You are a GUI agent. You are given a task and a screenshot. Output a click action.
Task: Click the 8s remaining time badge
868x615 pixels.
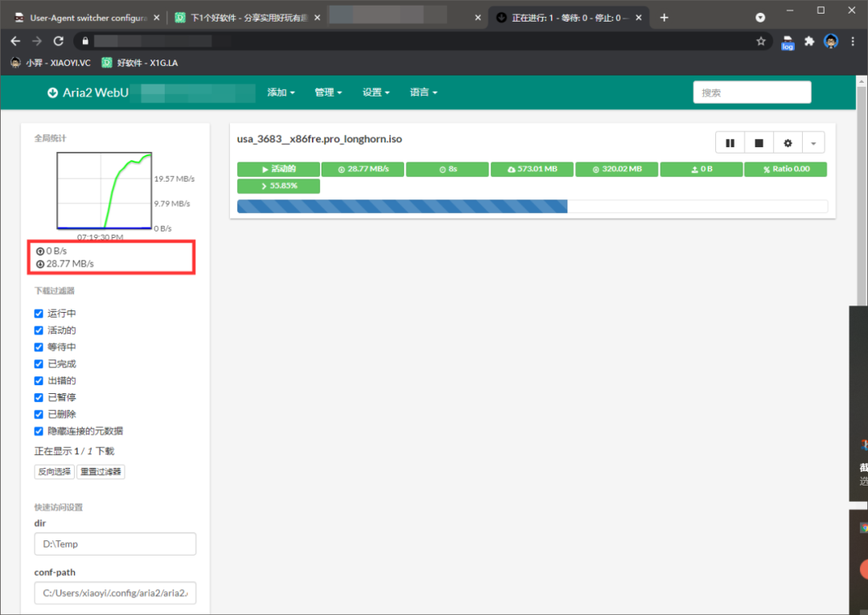[448, 170]
